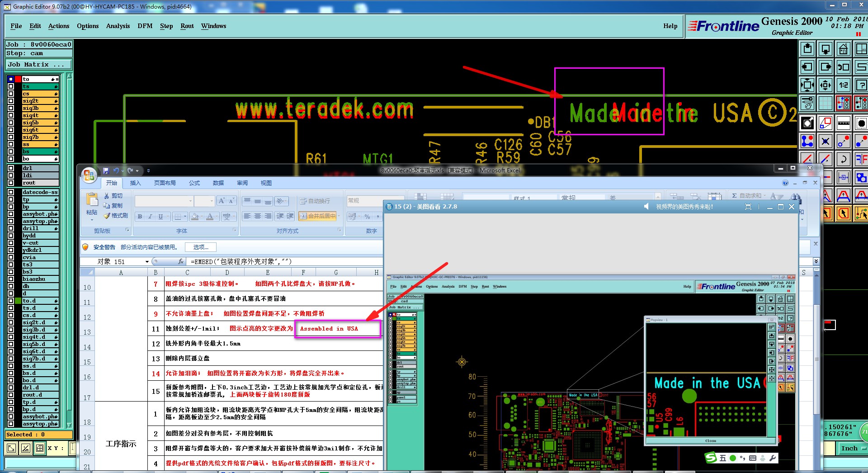Switch to Excel 视图 tab
868x473 pixels.
point(266,183)
